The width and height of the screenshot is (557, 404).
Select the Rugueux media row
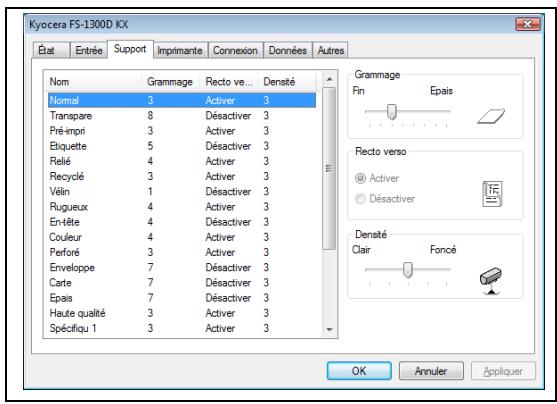coord(182,207)
